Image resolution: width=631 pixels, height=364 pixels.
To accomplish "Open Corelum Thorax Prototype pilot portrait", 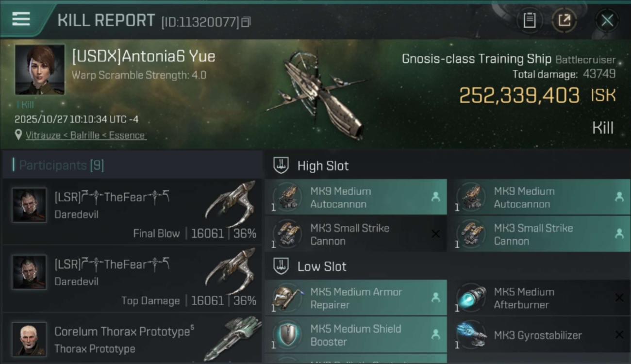I will 29,339.
